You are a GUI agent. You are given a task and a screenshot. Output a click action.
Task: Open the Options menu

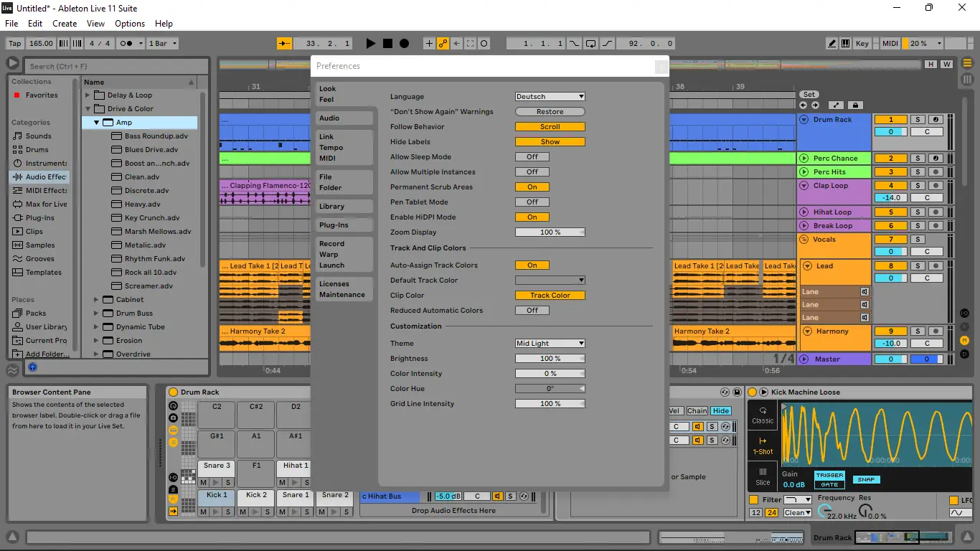tap(130, 24)
